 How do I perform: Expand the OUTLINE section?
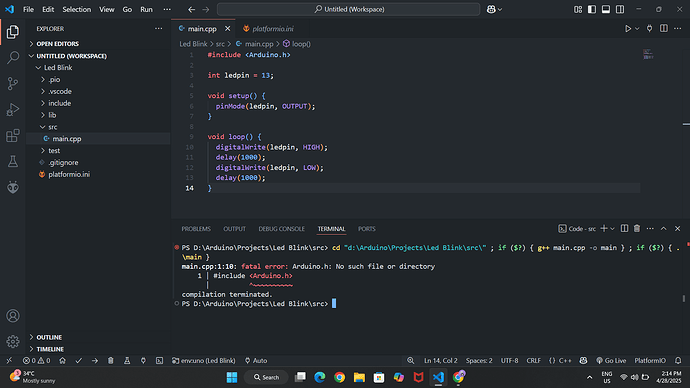pyautogui.click(x=49, y=337)
